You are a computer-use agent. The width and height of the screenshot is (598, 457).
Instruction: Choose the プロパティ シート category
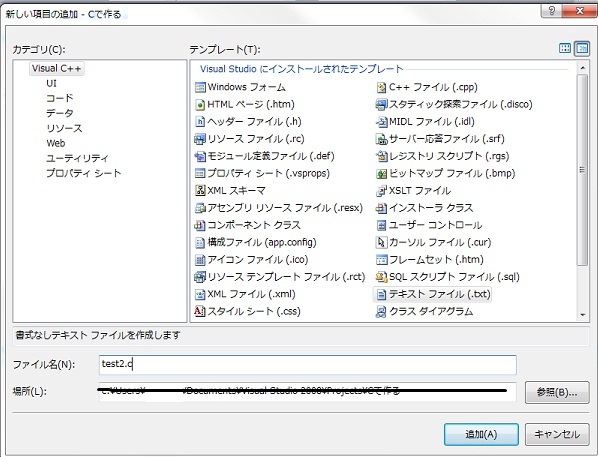tap(84, 173)
